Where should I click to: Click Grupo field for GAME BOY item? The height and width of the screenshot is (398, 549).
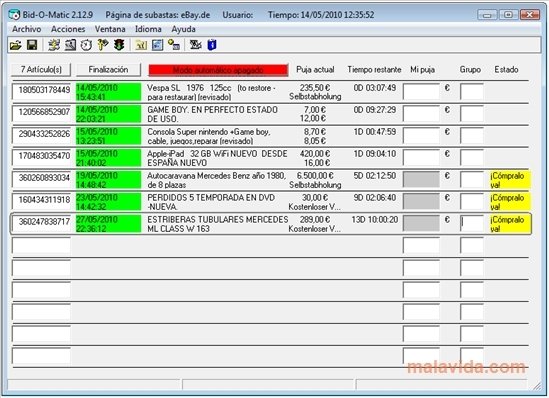(x=472, y=114)
